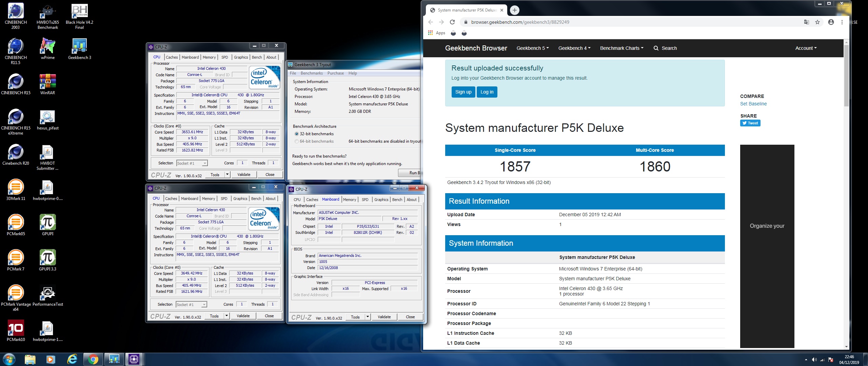Click the translate page icon in address bar
The height and width of the screenshot is (366, 868).
click(x=806, y=22)
